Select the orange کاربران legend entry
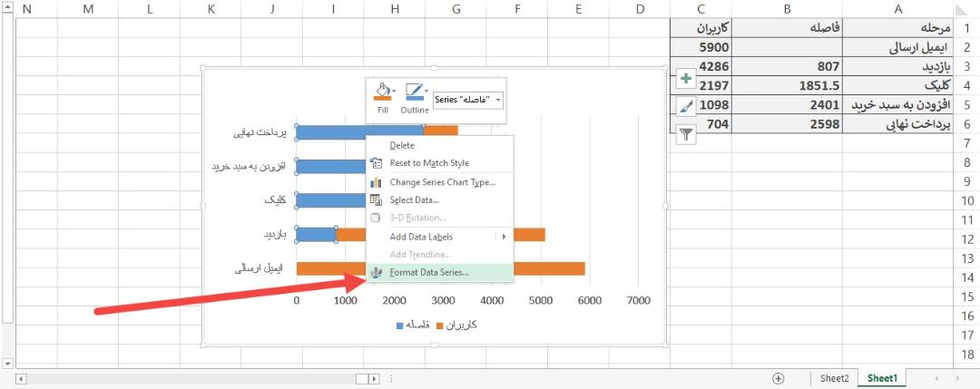The height and width of the screenshot is (389, 980). coord(456,326)
